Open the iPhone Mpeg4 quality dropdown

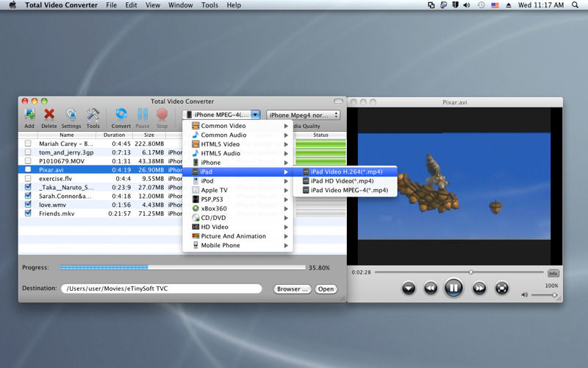[x=304, y=115]
